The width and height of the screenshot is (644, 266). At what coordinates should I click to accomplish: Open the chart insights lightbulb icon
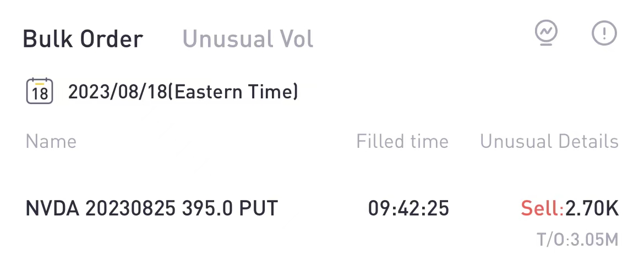click(x=546, y=34)
